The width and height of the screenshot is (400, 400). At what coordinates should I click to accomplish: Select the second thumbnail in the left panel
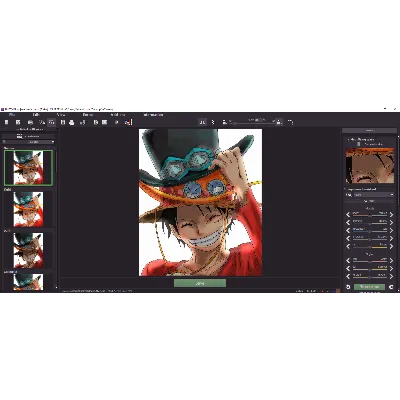(28, 209)
